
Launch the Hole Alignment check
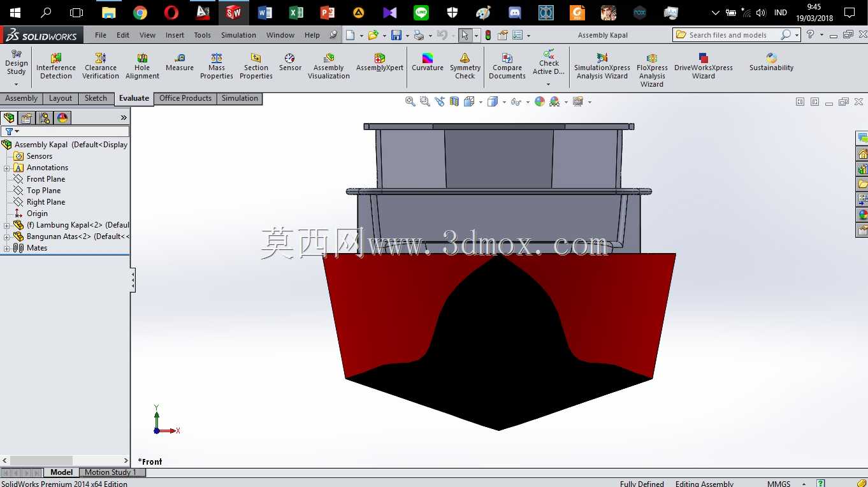click(x=142, y=67)
